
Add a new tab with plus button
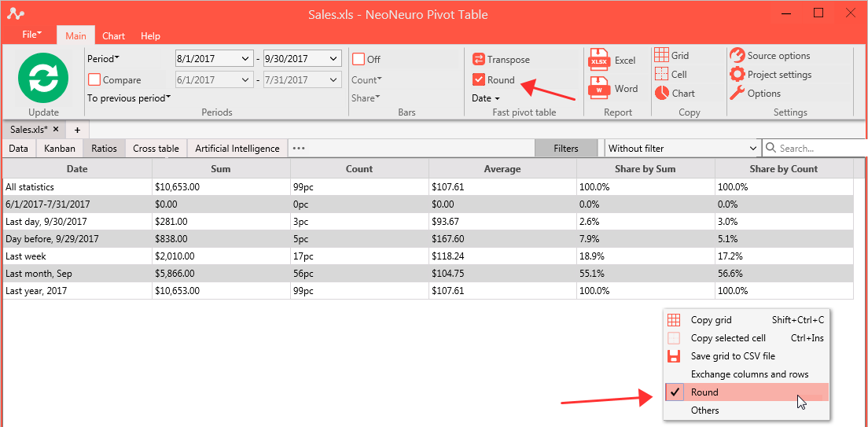coord(78,130)
